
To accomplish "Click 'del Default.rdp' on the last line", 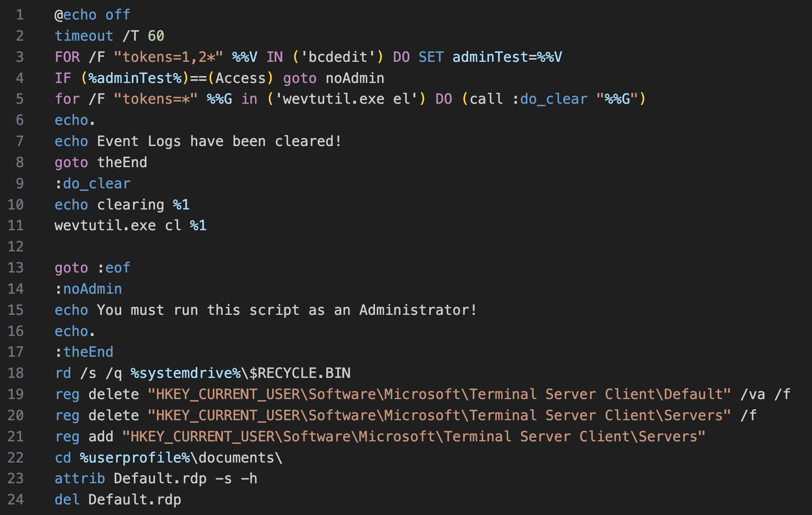I will click(x=118, y=500).
